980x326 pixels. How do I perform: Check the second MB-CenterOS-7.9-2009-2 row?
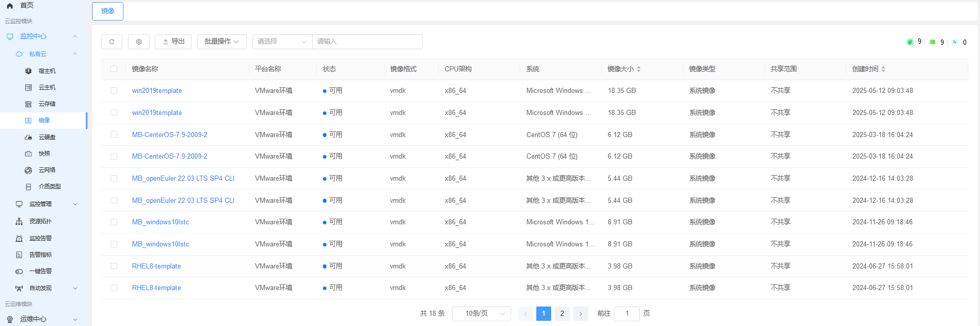[114, 156]
